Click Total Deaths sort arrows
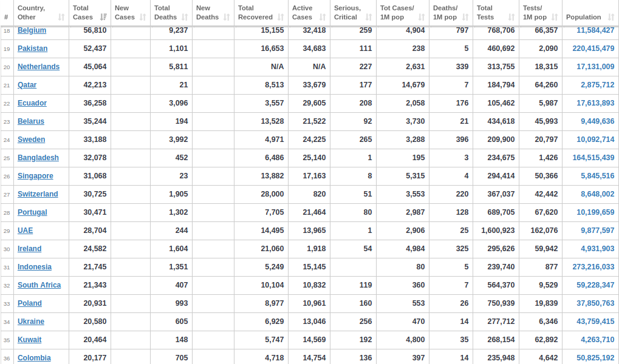Screen dimensions: 619x364 [x=185, y=17]
